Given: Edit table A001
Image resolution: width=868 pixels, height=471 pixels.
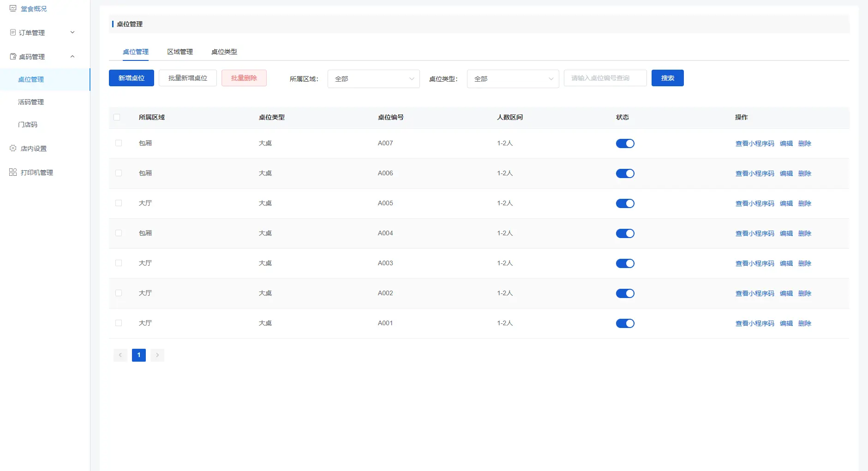Looking at the screenshot, I should point(786,323).
